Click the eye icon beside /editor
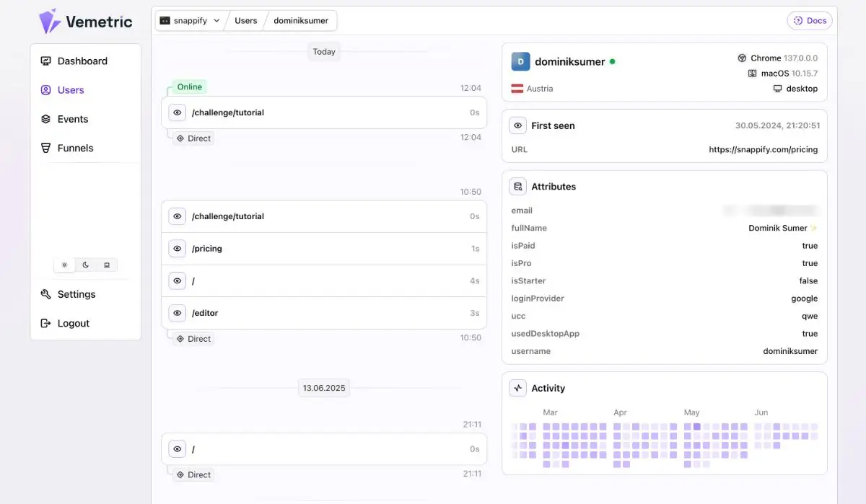The image size is (866, 504). click(x=177, y=313)
